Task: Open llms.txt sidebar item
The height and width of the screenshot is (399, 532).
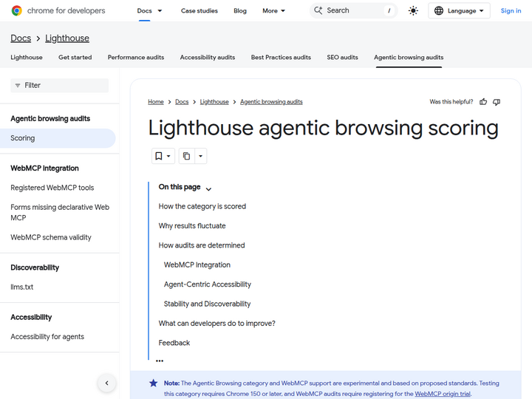Action: click(x=22, y=287)
